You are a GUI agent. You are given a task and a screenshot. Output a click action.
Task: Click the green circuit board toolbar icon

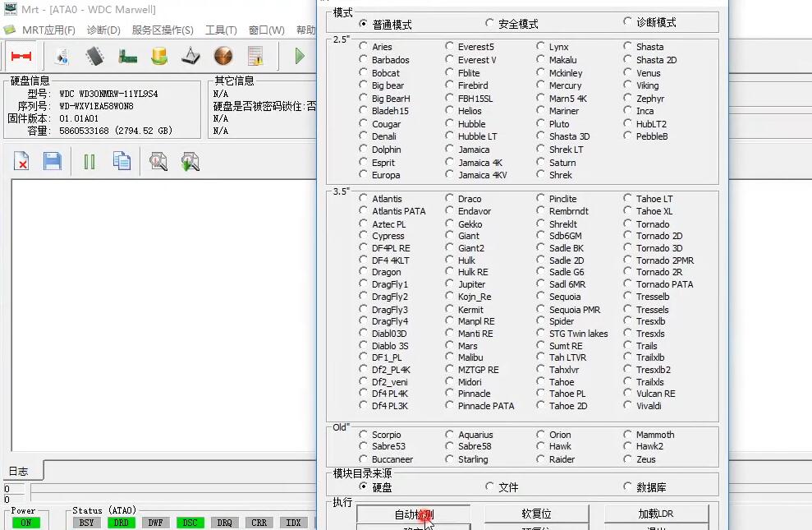(x=127, y=56)
